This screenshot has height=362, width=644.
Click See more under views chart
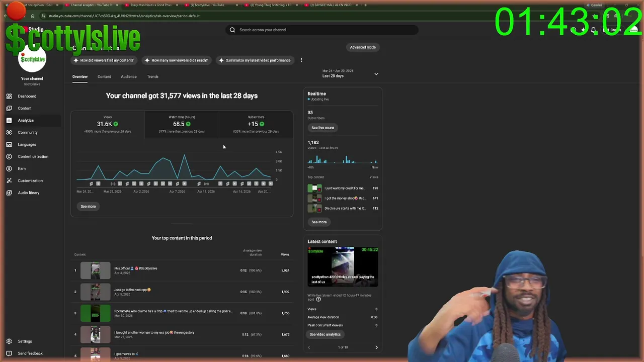[x=88, y=206]
